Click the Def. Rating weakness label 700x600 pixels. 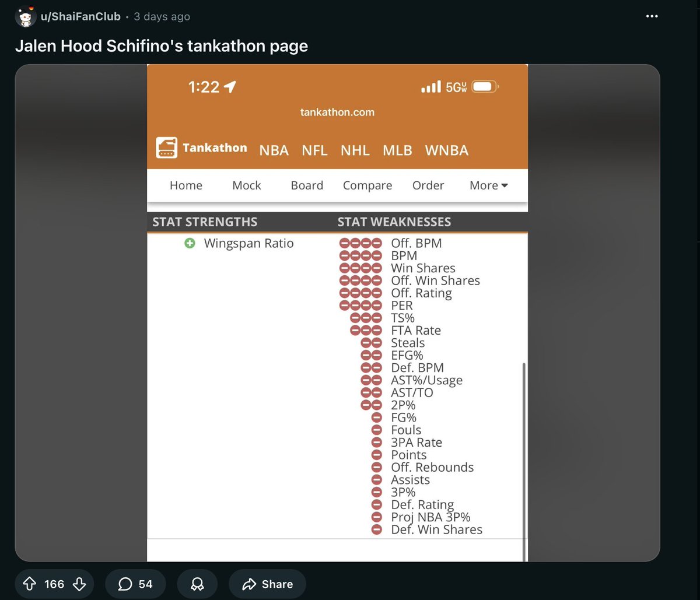[422, 505]
